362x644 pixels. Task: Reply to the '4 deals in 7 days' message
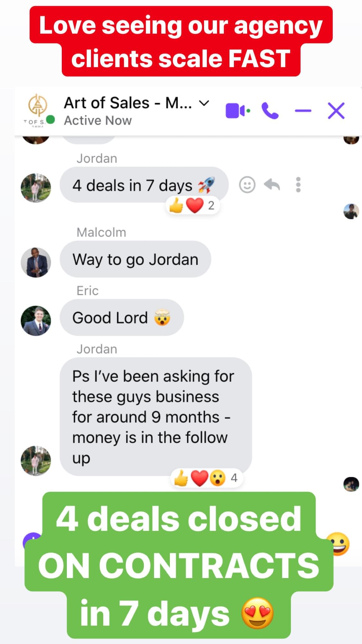(272, 185)
